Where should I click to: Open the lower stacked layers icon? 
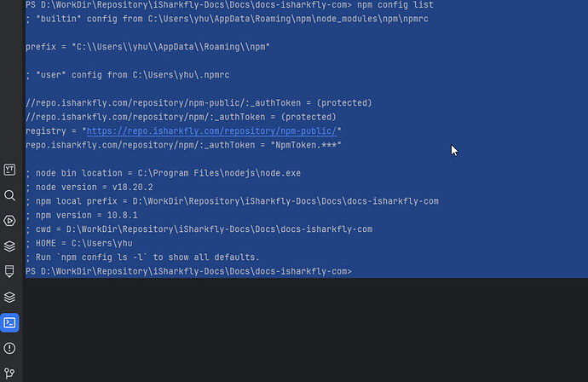click(9, 298)
